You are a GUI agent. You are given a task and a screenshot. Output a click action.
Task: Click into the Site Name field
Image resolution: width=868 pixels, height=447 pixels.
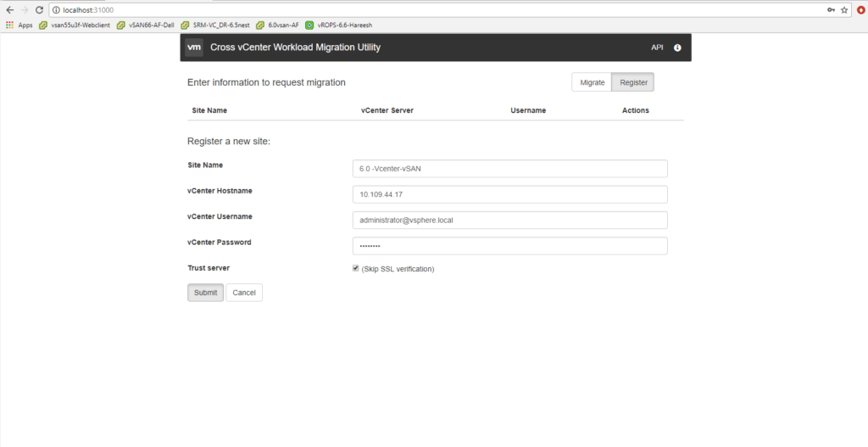509,169
